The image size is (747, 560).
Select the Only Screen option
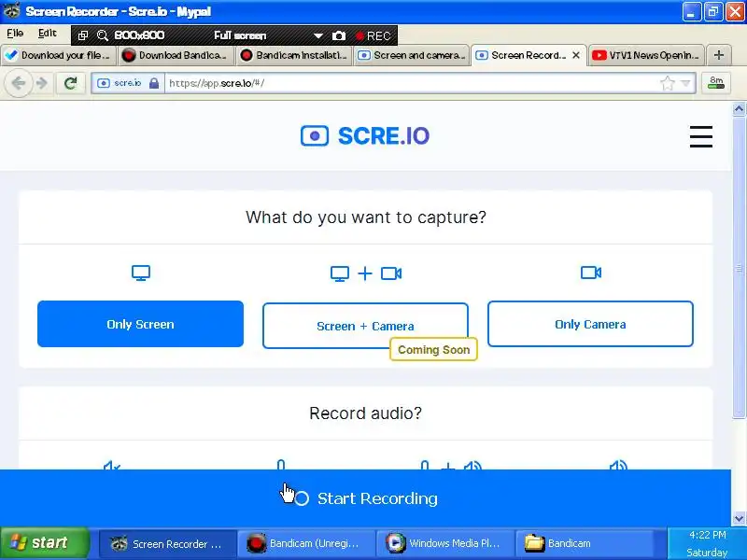(141, 324)
